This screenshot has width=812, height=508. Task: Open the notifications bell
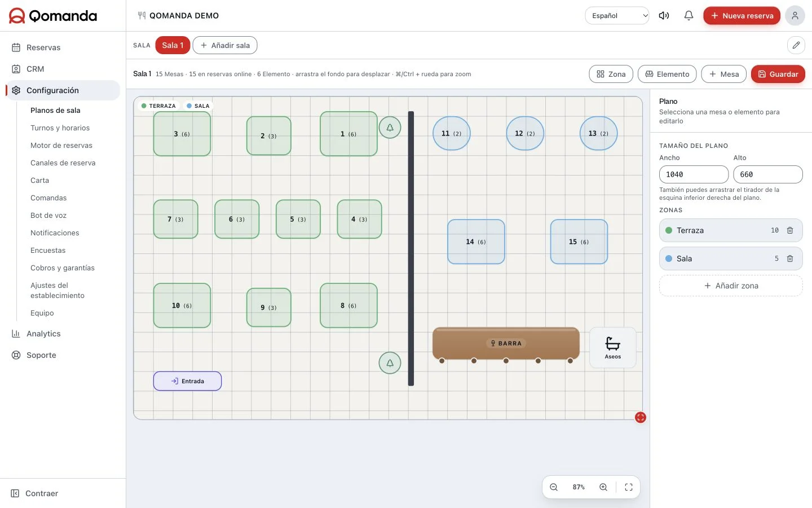[x=689, y=16]
